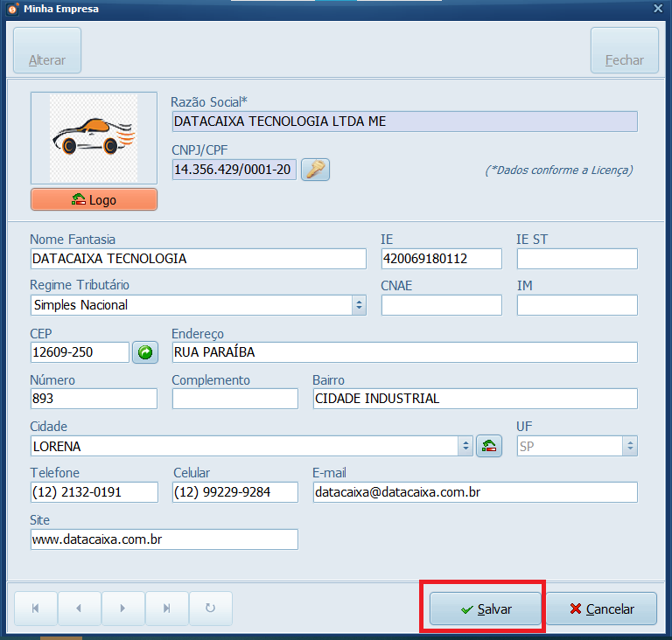The height and width of the screenshot is (640, 672).
Task: Open the UF state dropdown
Action: click(629, 446)
